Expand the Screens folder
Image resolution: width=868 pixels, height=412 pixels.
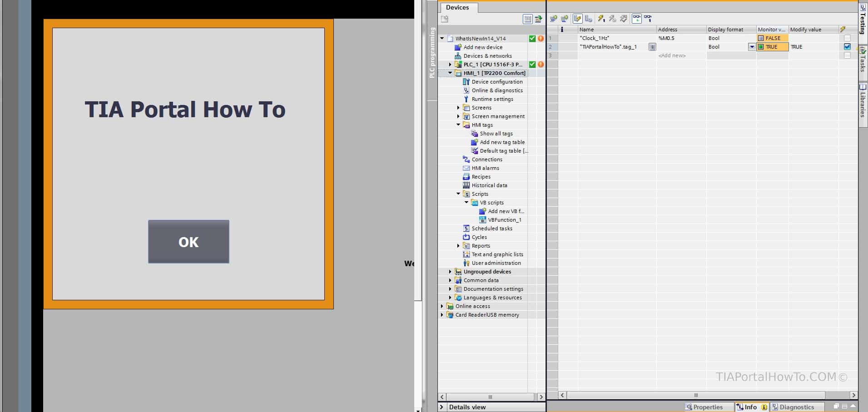point(458,108)
